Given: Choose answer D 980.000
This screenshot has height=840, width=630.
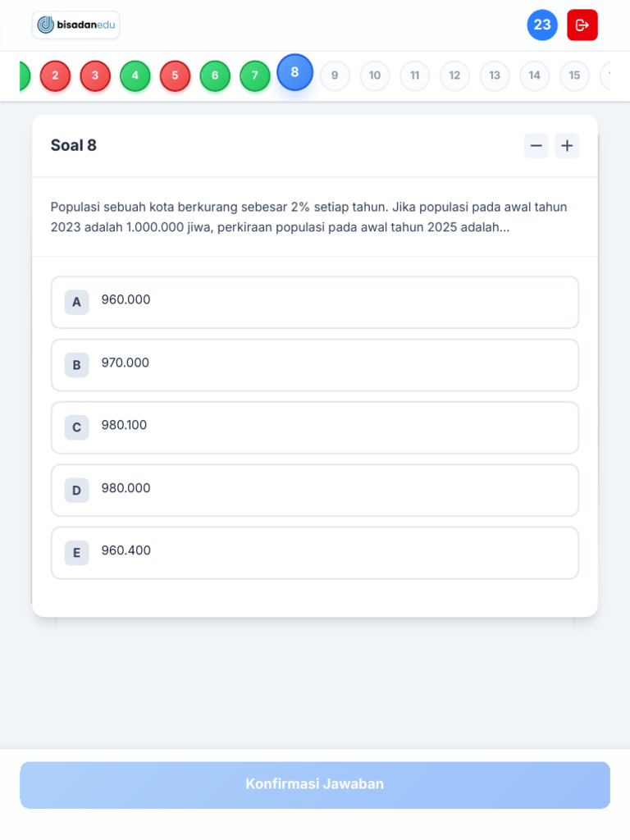Looking at the screenshot, I should point(315,491).
